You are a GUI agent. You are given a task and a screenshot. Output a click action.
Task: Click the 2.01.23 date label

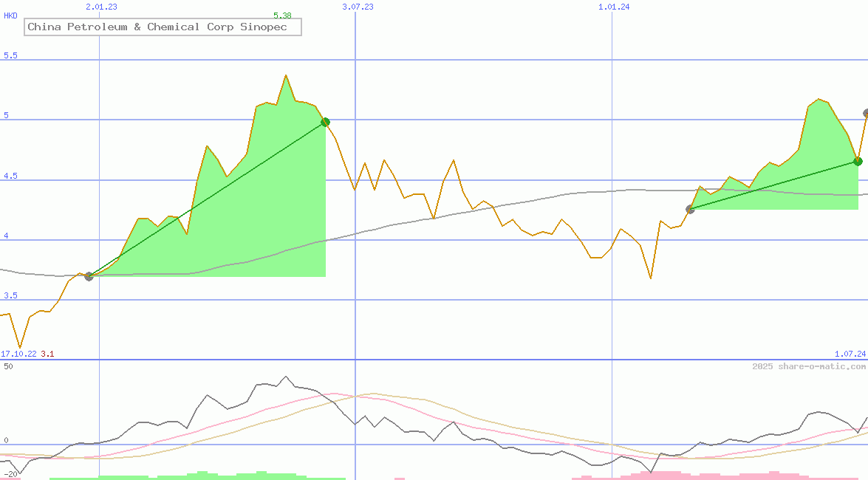click(101, 7)
